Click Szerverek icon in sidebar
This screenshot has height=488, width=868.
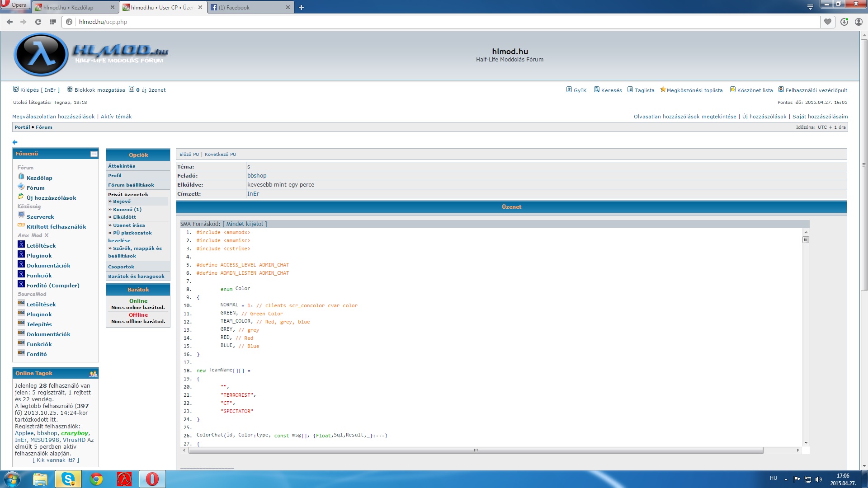tap(21, 215)
